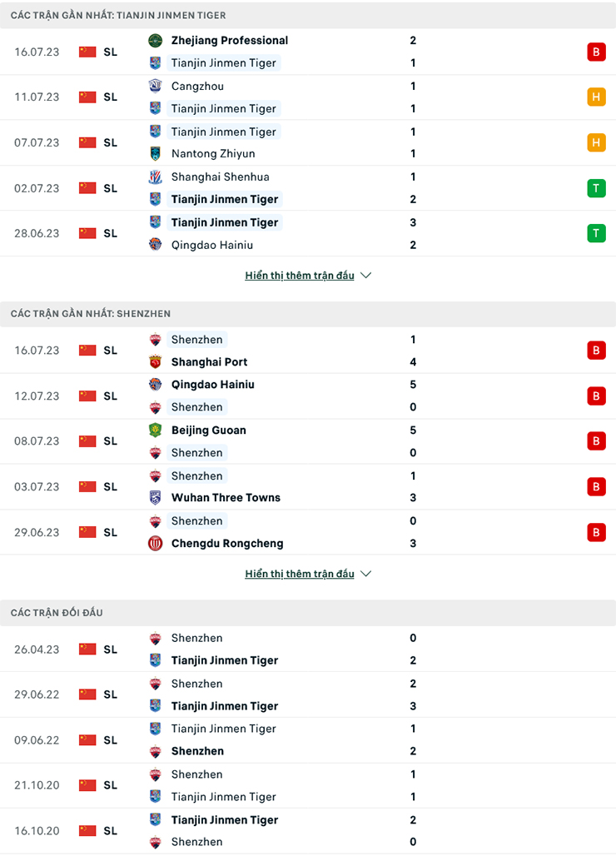Image resolution: width=616 pixels, height=861 pixels.
Task: Select the Zhejiang Professional club logo
Action: click(x=155, y=40)
